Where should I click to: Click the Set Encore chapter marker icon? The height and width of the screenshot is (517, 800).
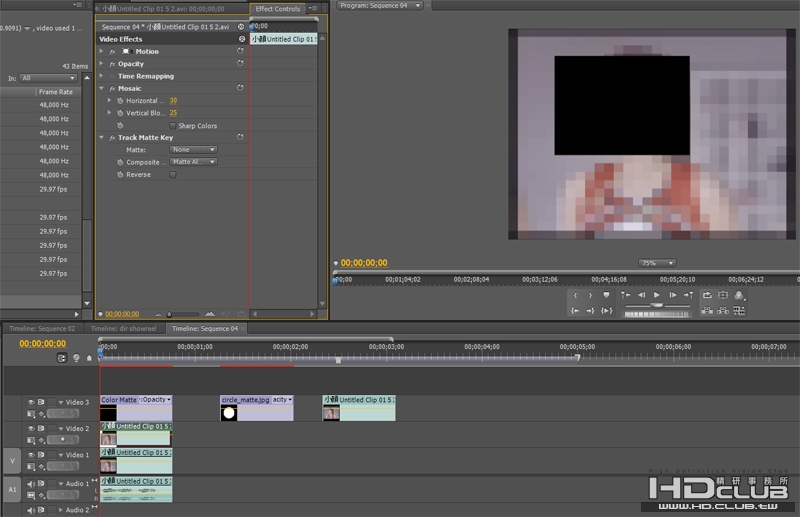(x=76, y=358)
